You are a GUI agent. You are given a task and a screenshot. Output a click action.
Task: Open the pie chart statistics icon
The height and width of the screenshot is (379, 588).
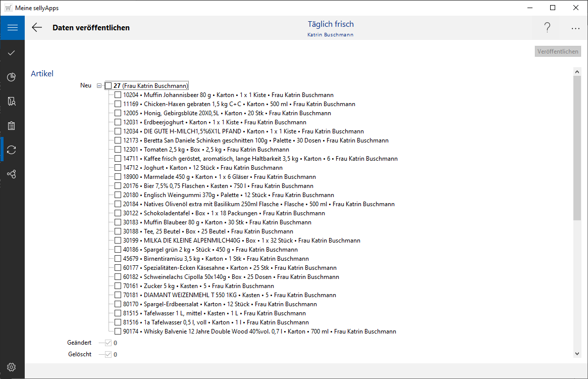pyautogui.click(x=12, y=77)
